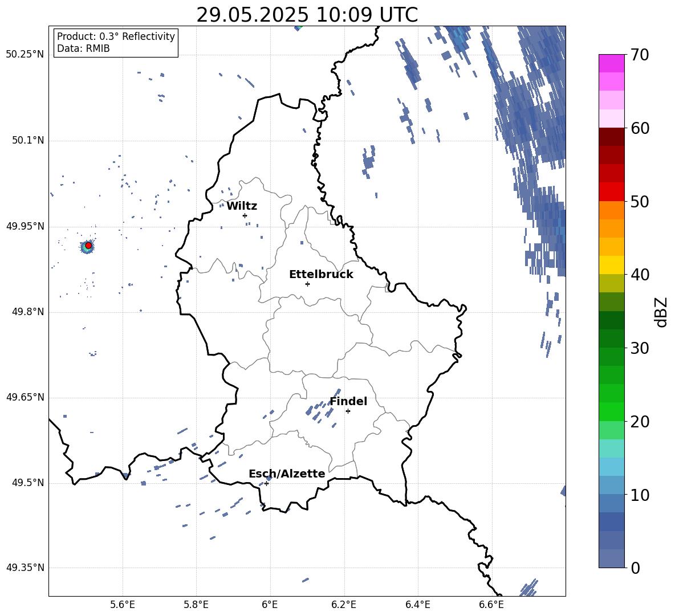Click the title "29.05.2025 10:09 UTC"

(307, 15)
